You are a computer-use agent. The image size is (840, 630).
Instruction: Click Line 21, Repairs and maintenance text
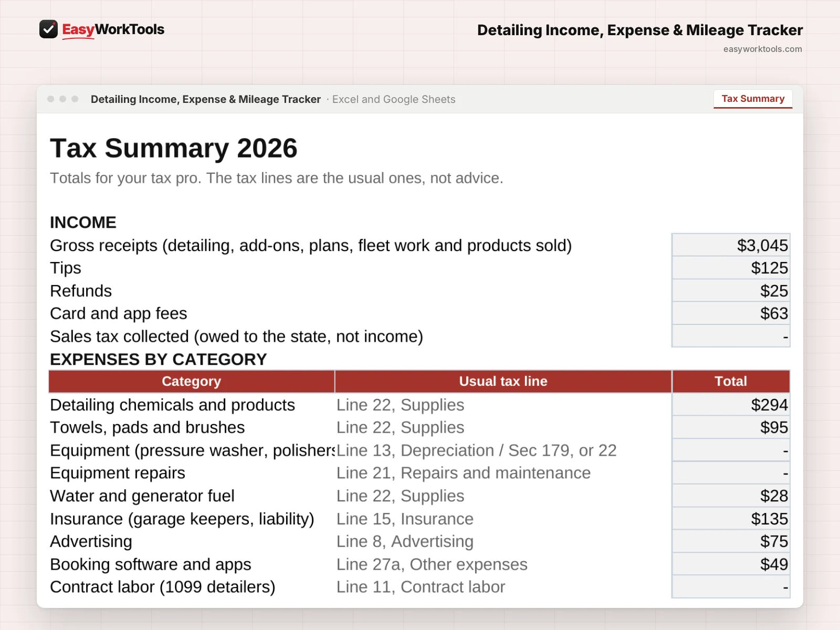click(464, 473)
